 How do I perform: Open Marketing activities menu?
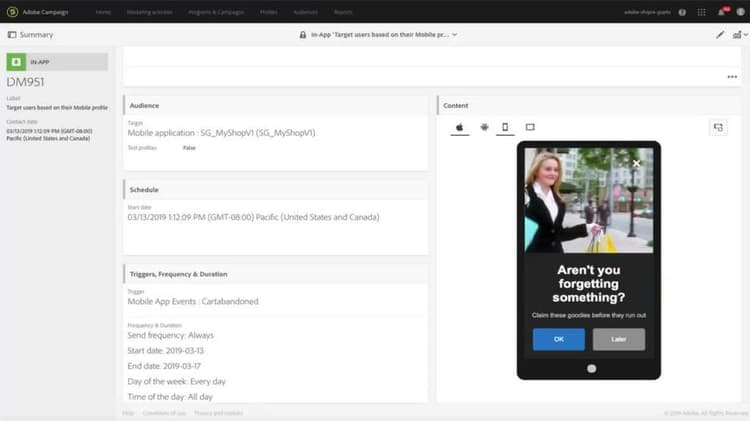[x=150, y=12]
